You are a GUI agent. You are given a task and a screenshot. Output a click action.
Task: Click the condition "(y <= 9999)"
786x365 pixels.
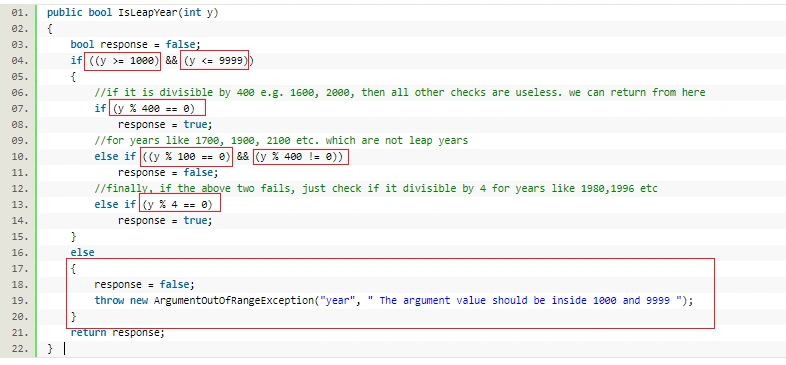(x=215, y=61)
